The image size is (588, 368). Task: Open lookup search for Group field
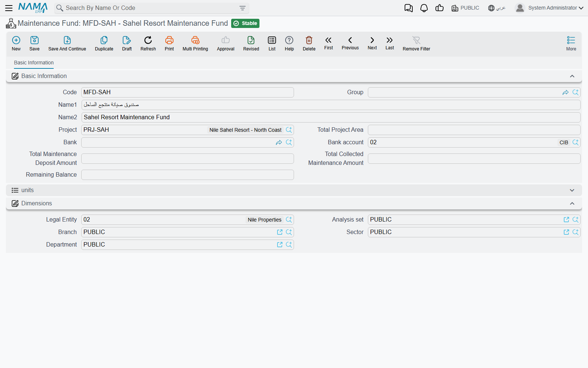[576, 92]
